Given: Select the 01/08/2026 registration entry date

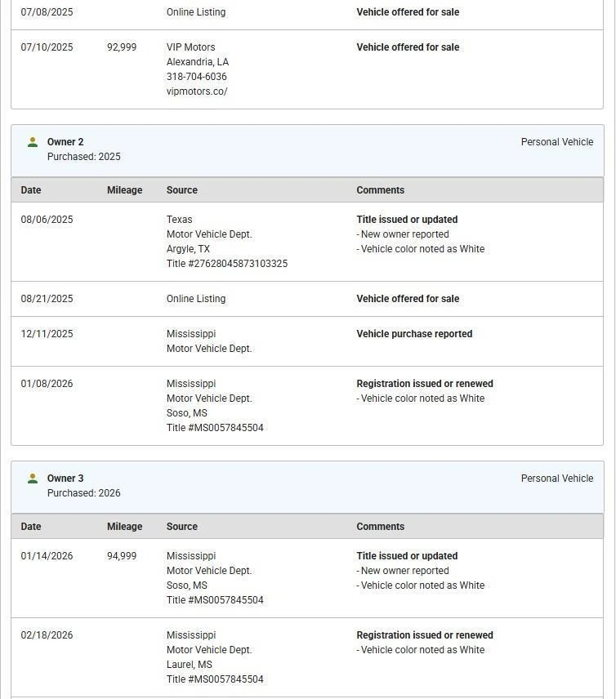Looking at the screenshot, I should pos(47,384).
